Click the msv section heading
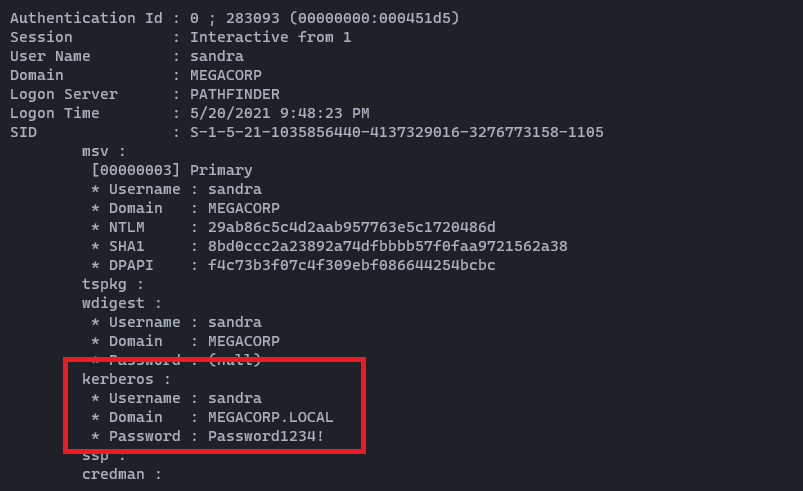803x491 pixels. tap(104, 151)
